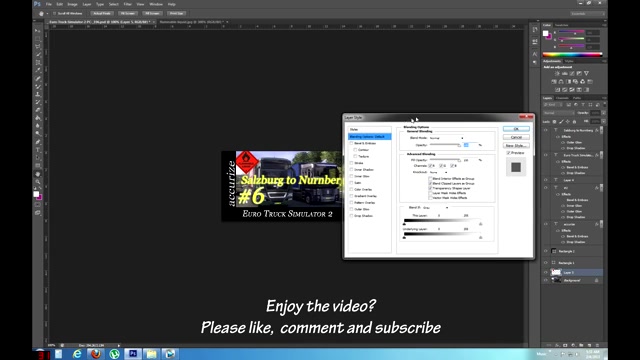640x360 pixels.
Task: Hide the Background layer
Action: [546, 280]
